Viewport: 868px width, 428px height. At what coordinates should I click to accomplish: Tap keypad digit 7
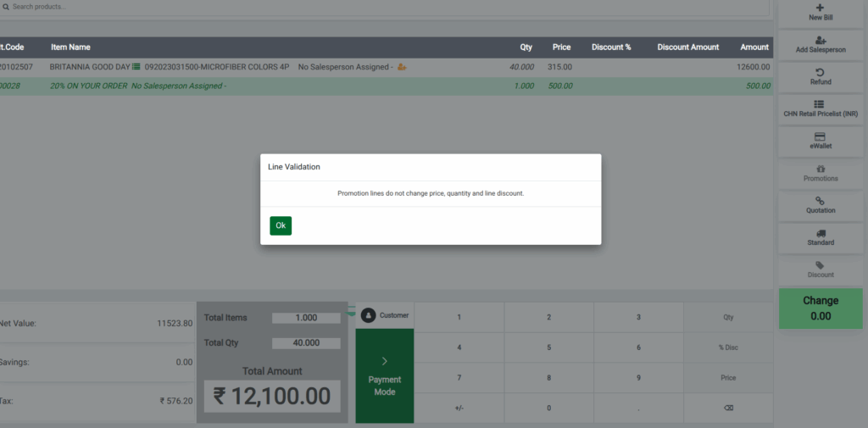pos(459,378)
